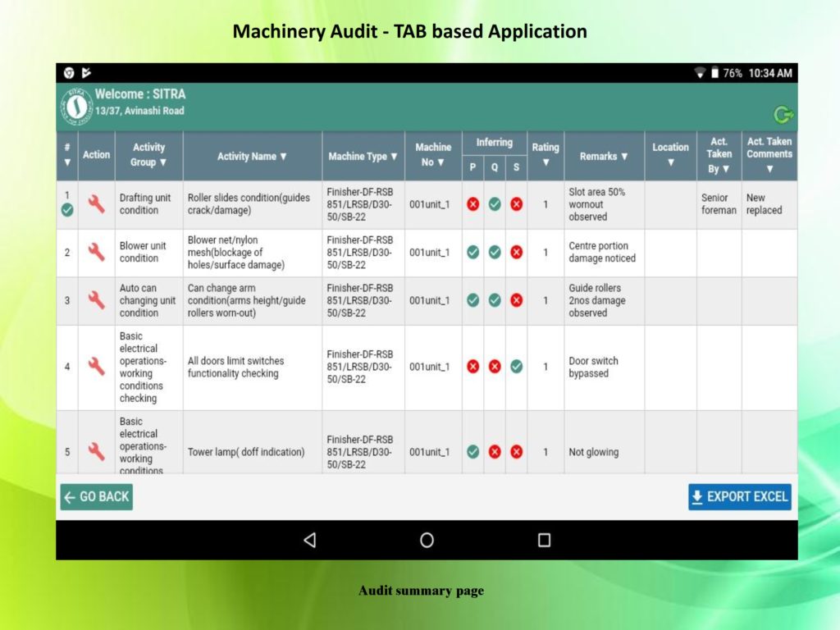Click the '13/37, Avinashi Road' address
840x630 pixels.
tap(139, 111)
